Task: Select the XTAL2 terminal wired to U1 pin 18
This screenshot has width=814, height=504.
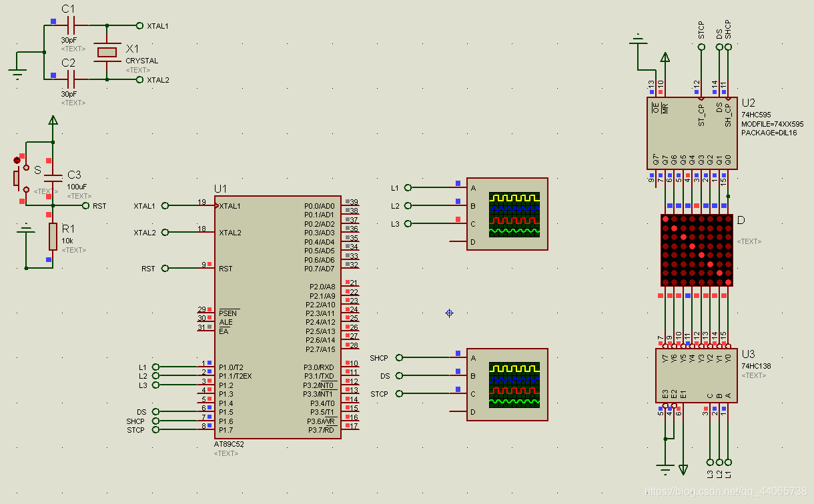Action: point(164,232)
